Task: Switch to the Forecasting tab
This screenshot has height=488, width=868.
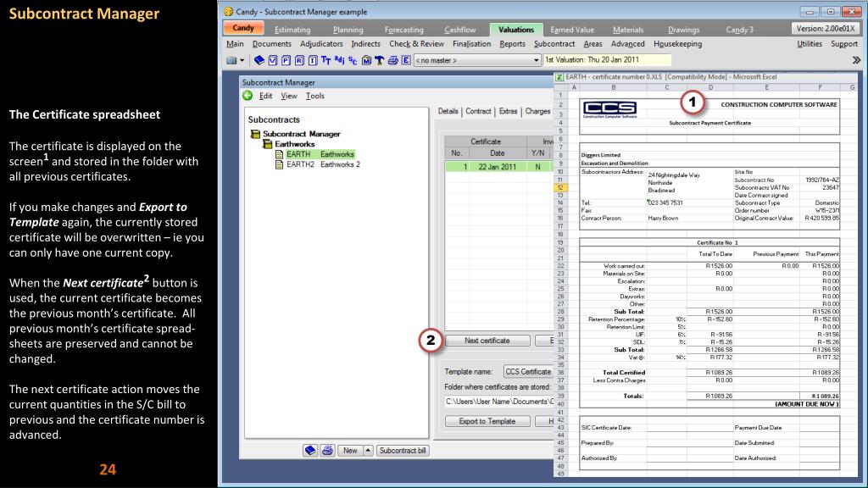Action: [404, 30]
